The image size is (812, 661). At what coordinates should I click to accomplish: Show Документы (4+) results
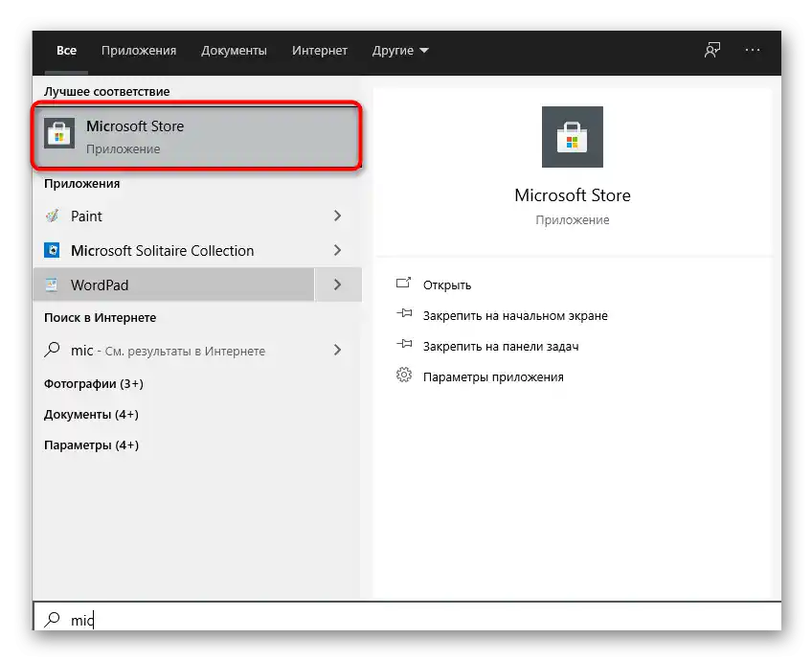91,415
